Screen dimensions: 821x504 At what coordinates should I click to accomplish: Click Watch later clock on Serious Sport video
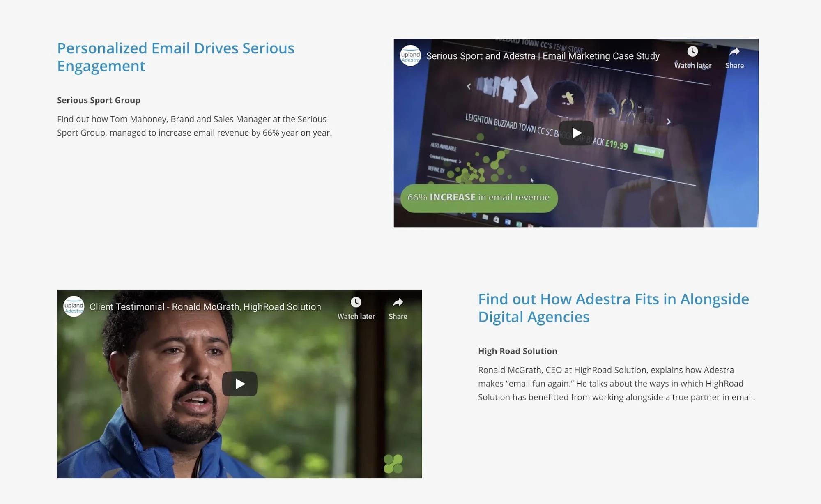pos(692,52)
